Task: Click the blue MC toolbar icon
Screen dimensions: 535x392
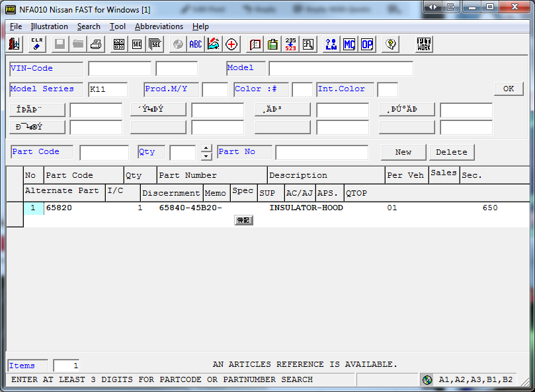Action: click(349, 44)
